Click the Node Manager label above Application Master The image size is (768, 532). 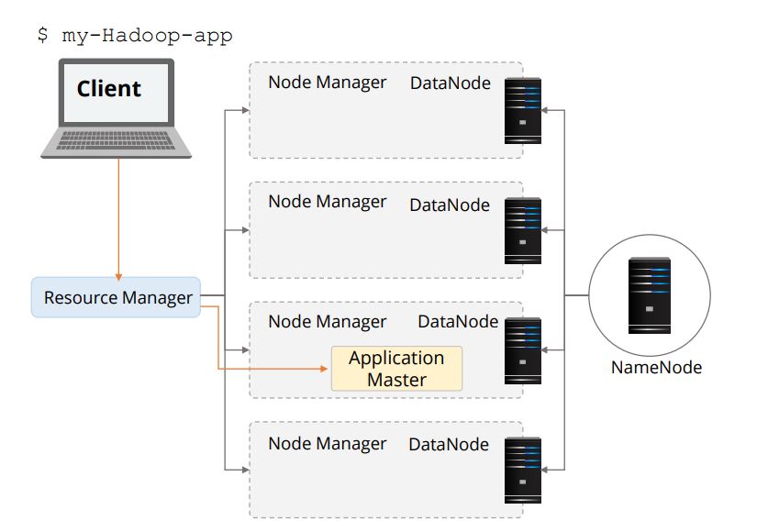(x=327, y=322)
